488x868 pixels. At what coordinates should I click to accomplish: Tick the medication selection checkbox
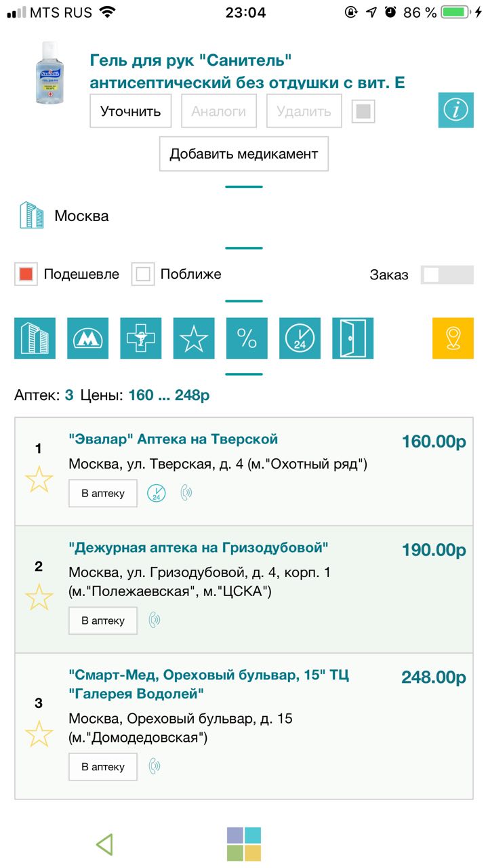(363, 111)
